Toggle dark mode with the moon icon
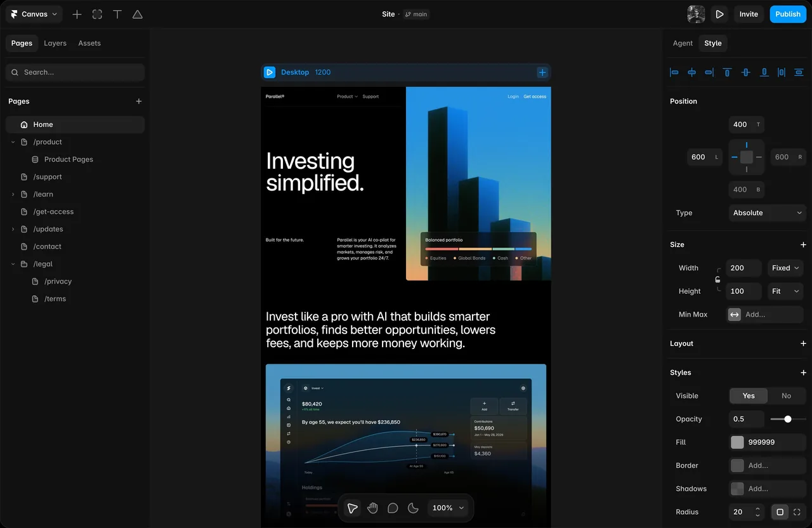Screen dimensions: 812x528 pos(413,508)
